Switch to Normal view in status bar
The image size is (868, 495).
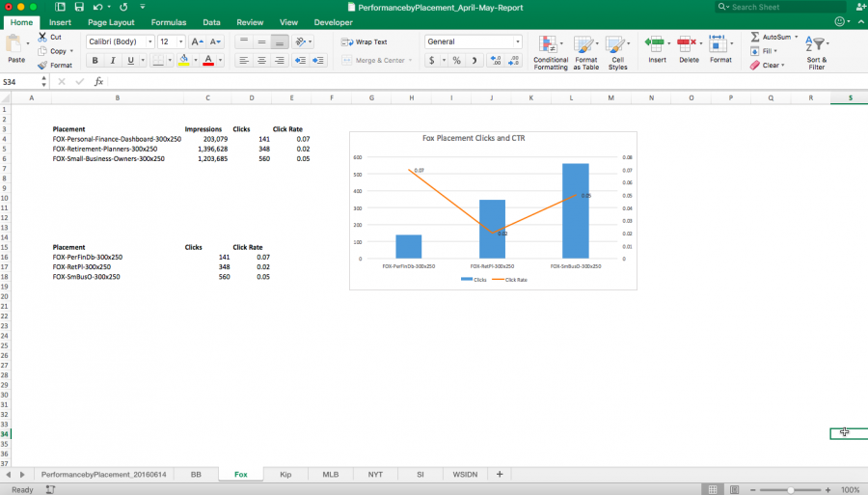click(x=713, y=489)
